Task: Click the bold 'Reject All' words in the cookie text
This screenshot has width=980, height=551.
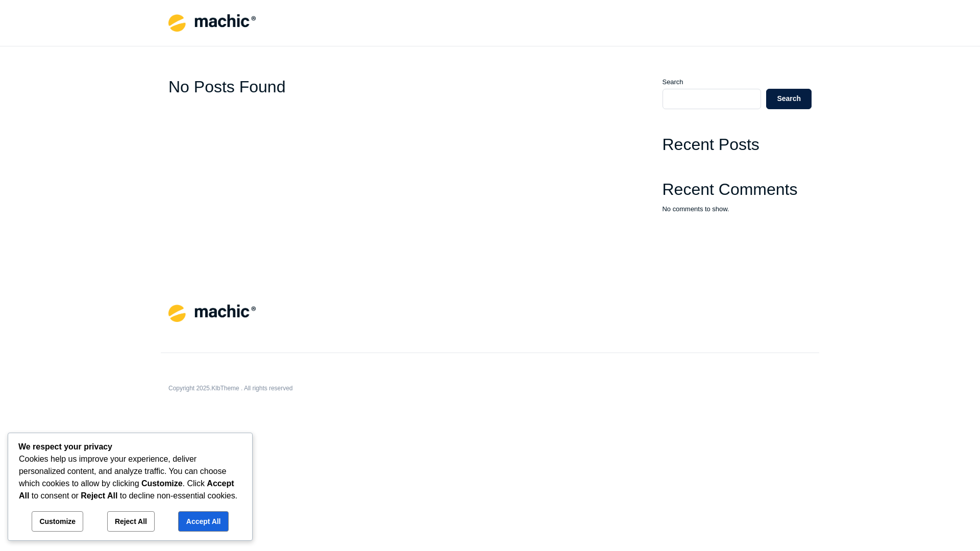Action: (99, 496)
